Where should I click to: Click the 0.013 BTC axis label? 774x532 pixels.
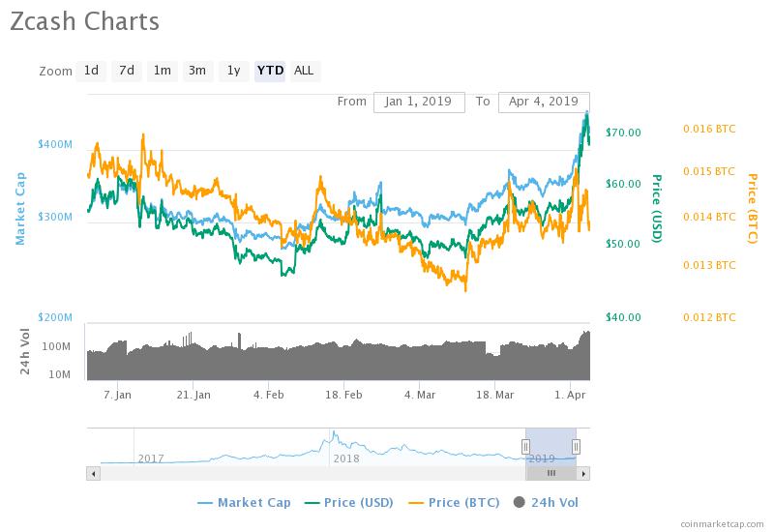(x=709, y=265)
